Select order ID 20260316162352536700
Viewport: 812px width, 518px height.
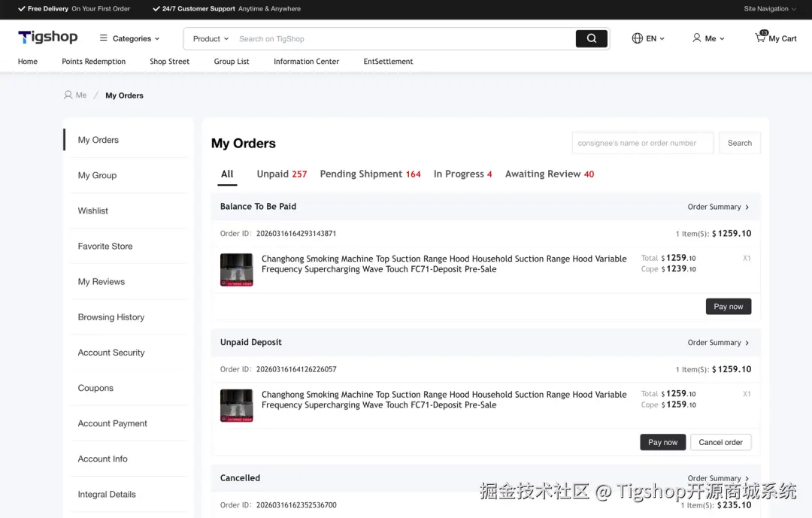click(x=296, y=505)
